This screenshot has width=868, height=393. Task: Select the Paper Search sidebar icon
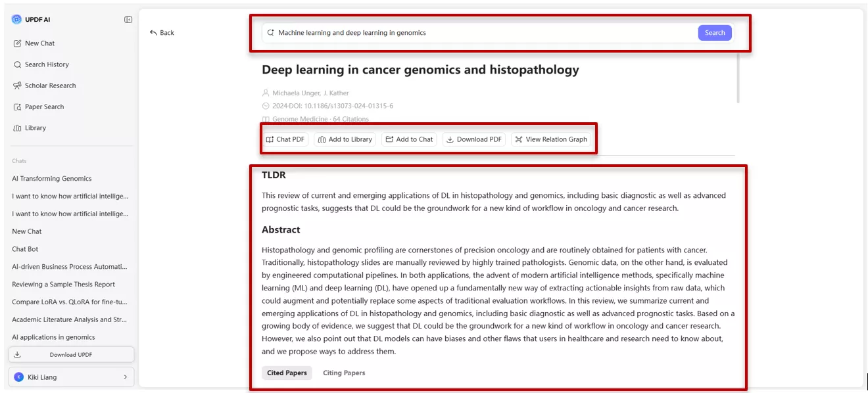(x=19, y=106)
